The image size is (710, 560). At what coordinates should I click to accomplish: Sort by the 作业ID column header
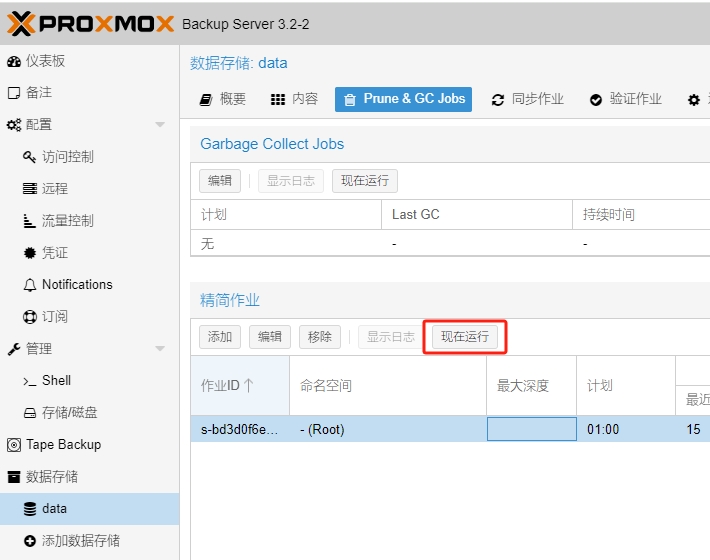tap(227, 385)
